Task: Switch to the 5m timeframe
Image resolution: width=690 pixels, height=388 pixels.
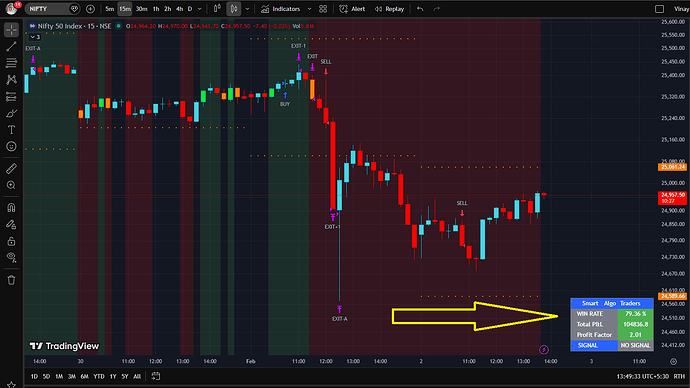Action: click(x=110, y=9)
